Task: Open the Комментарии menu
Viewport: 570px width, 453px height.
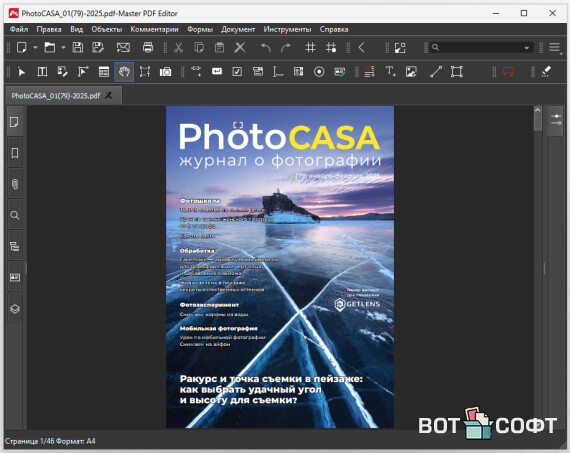Action: (154, 29)
